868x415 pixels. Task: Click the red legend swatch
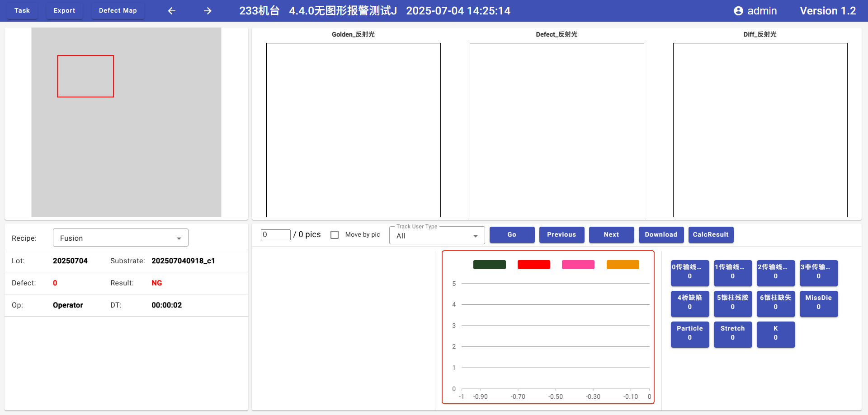tap(534, 265)
